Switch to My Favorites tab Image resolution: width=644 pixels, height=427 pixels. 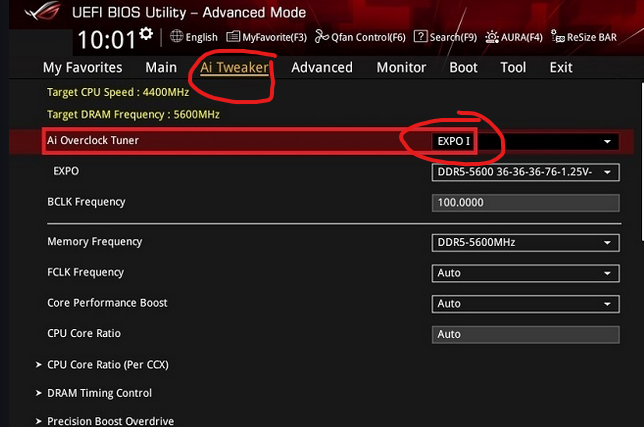[x=83, y=67]
